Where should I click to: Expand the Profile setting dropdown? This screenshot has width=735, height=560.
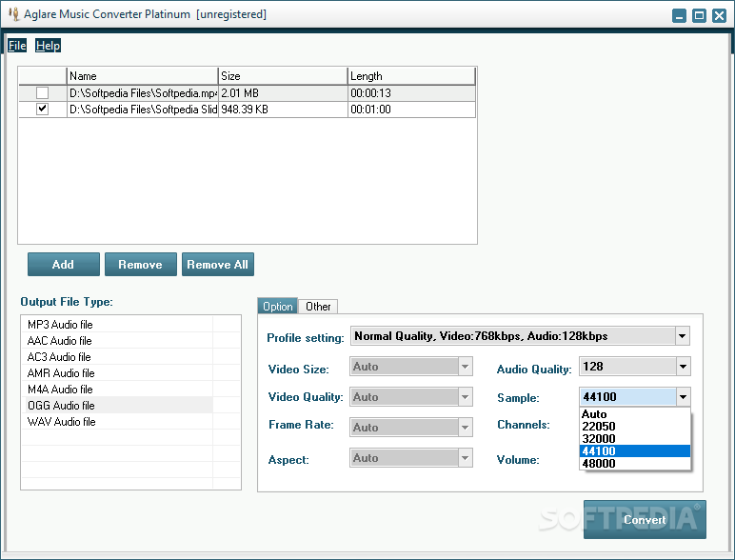point(683,336)
